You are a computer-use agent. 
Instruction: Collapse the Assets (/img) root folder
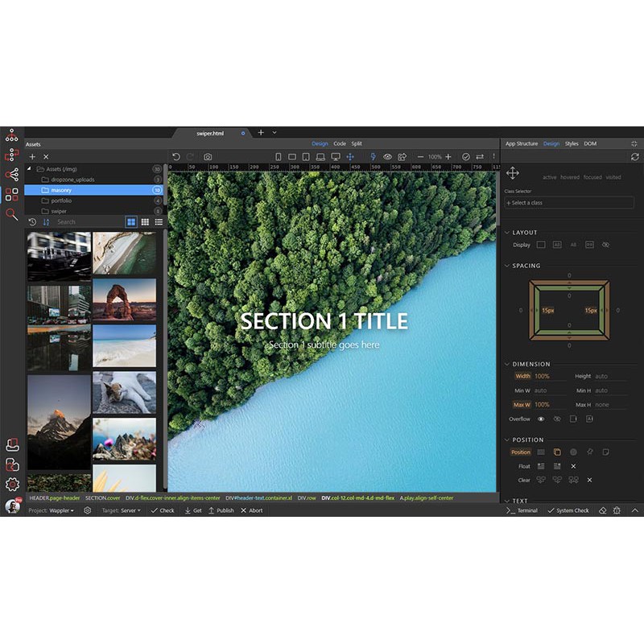coord(30,169)
